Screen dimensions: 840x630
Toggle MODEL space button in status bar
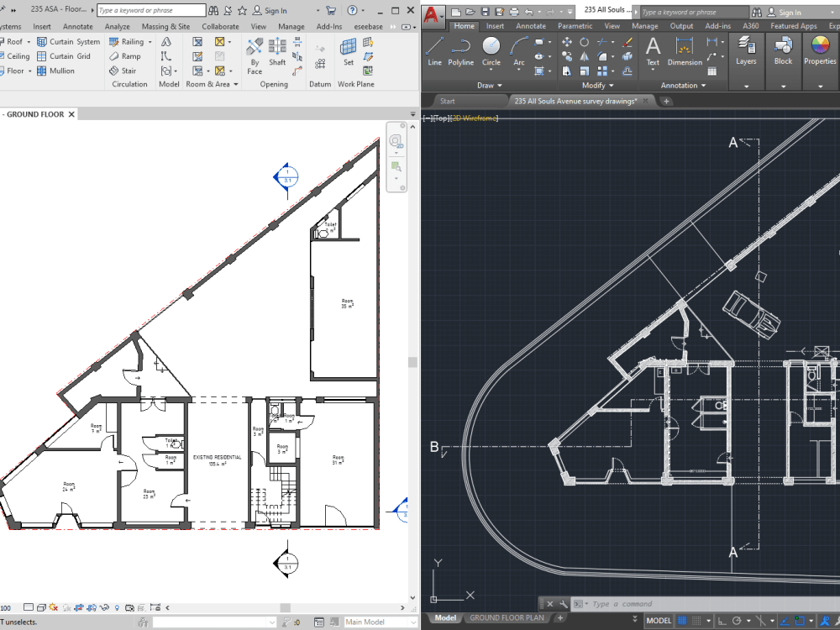click(659, 621)
